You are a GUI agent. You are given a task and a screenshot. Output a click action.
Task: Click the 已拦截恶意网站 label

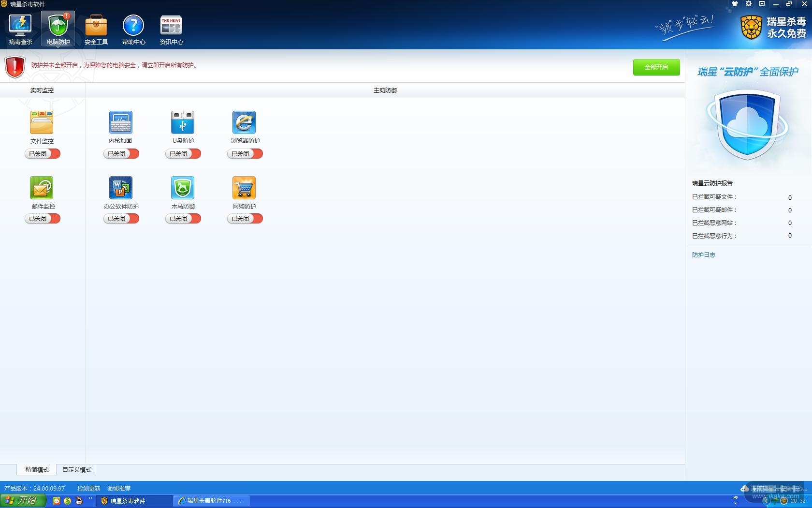click(x=715, y=223)
